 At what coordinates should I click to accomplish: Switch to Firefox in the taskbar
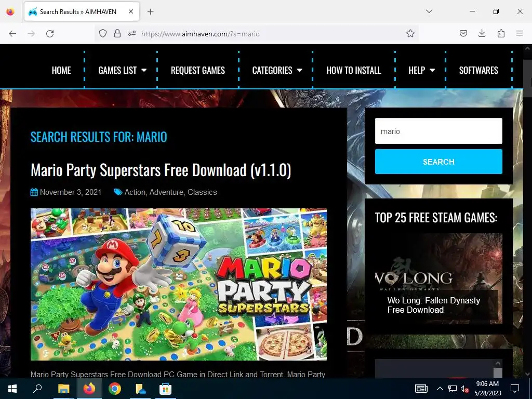(x=89, y=389)
